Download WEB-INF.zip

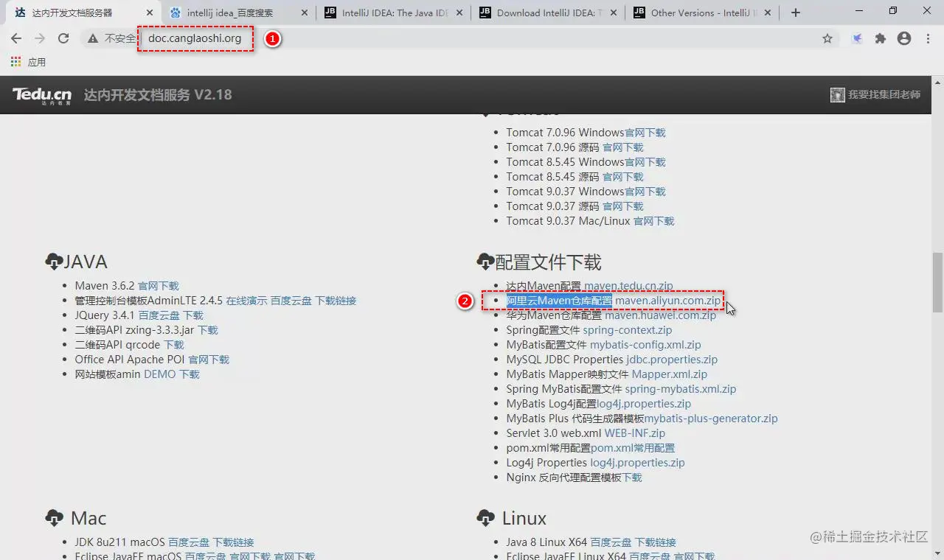point(635,433)
